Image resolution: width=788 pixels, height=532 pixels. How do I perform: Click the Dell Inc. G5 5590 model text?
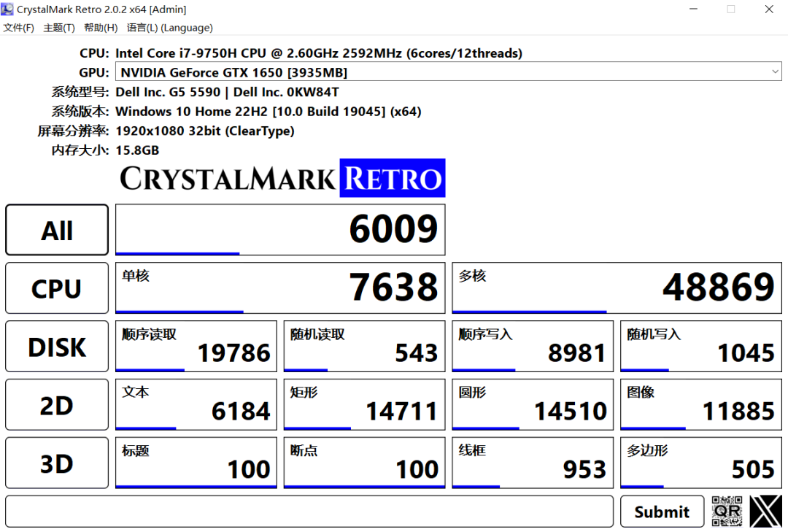coord(227,92)
